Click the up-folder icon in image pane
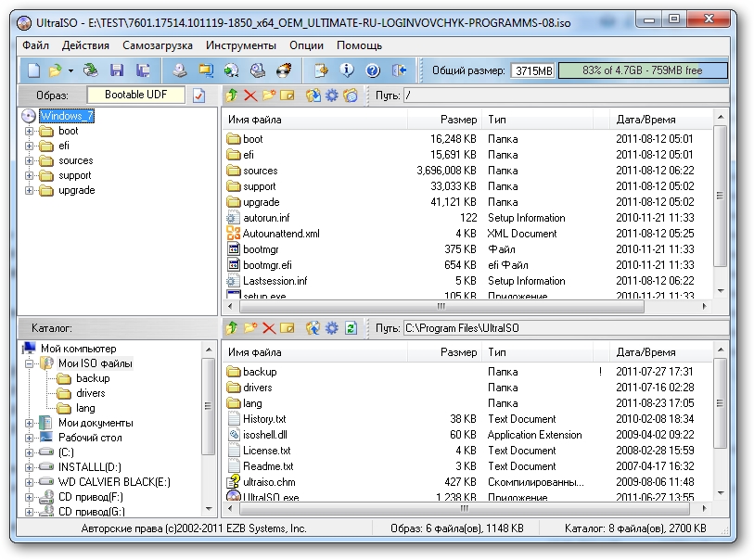Viewport: 754px width, 560px height. pyautogui.click(x=232, y=95)
